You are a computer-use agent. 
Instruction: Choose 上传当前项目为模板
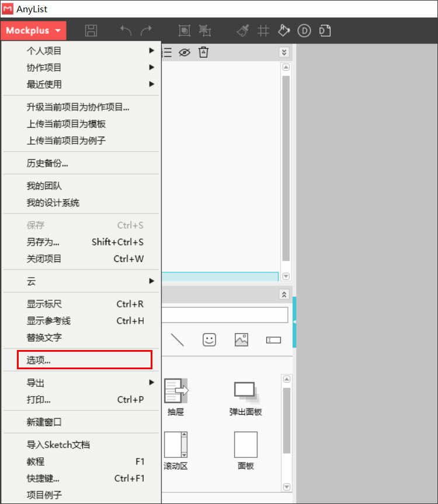coord(81,124)
